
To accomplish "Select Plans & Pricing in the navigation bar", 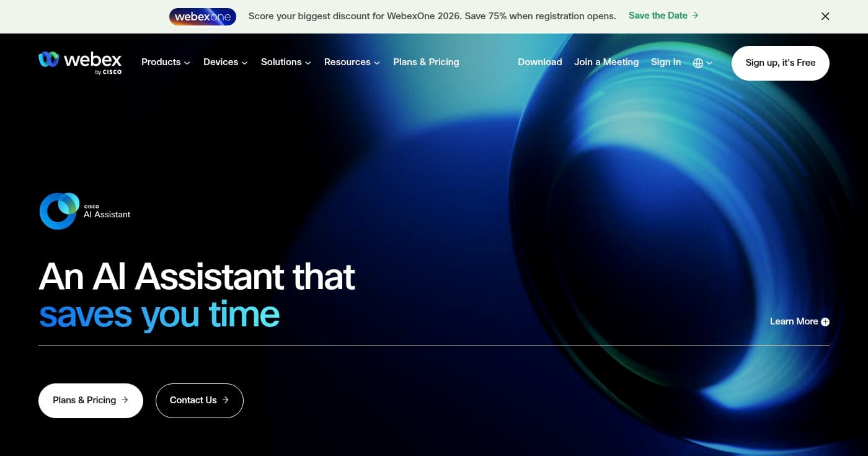I will [426, 62].
